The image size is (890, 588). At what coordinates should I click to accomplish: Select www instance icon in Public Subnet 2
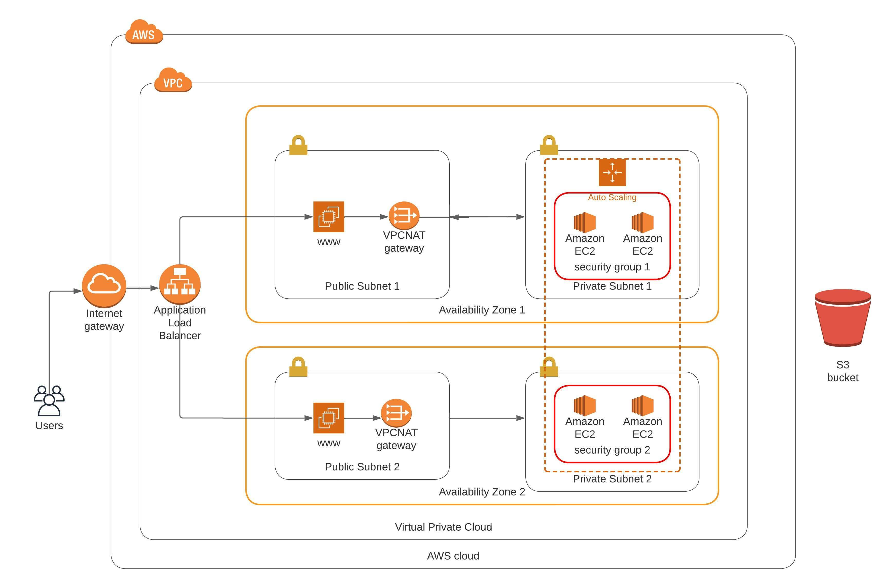(329, 418)
